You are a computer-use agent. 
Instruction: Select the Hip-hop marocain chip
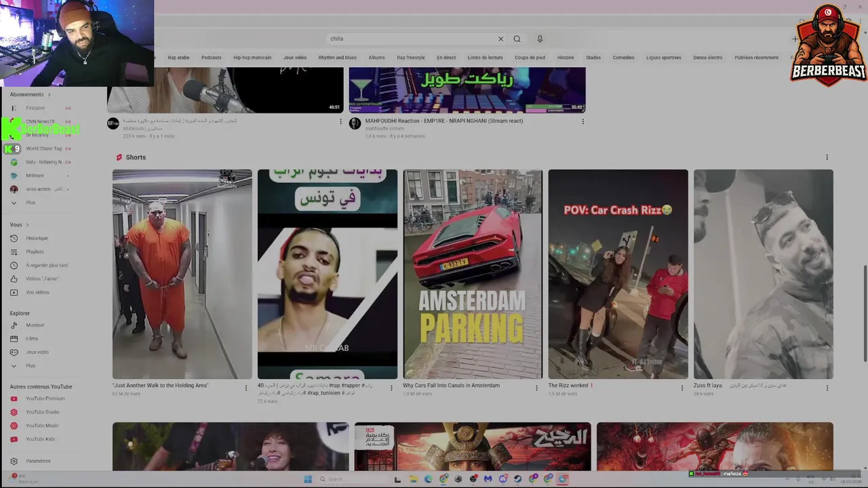[252, 58]
